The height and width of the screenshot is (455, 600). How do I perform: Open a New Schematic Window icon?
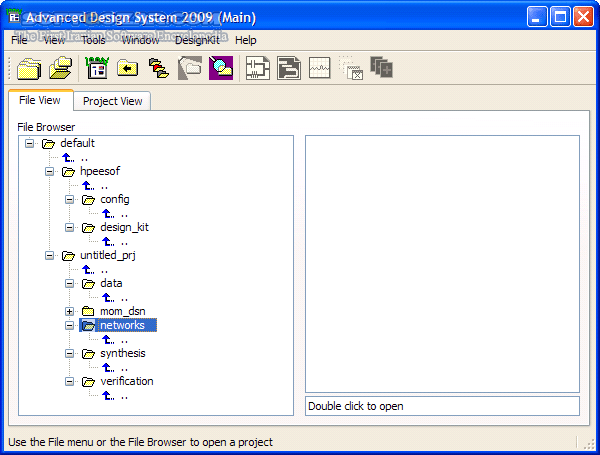click(258, 68)
